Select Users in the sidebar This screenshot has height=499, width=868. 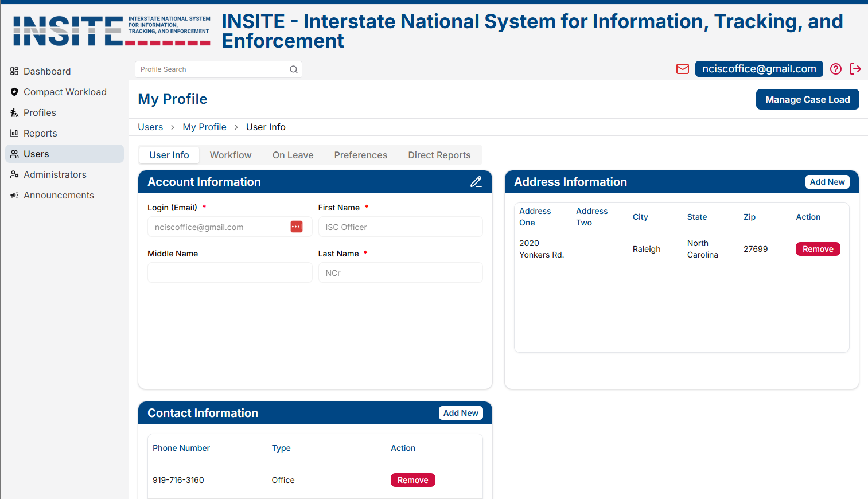click(x=65, y=154)
